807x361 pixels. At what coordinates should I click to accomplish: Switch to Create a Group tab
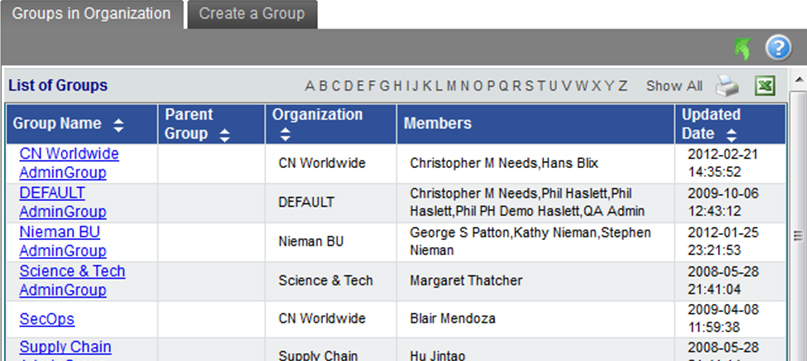[252, 14]
